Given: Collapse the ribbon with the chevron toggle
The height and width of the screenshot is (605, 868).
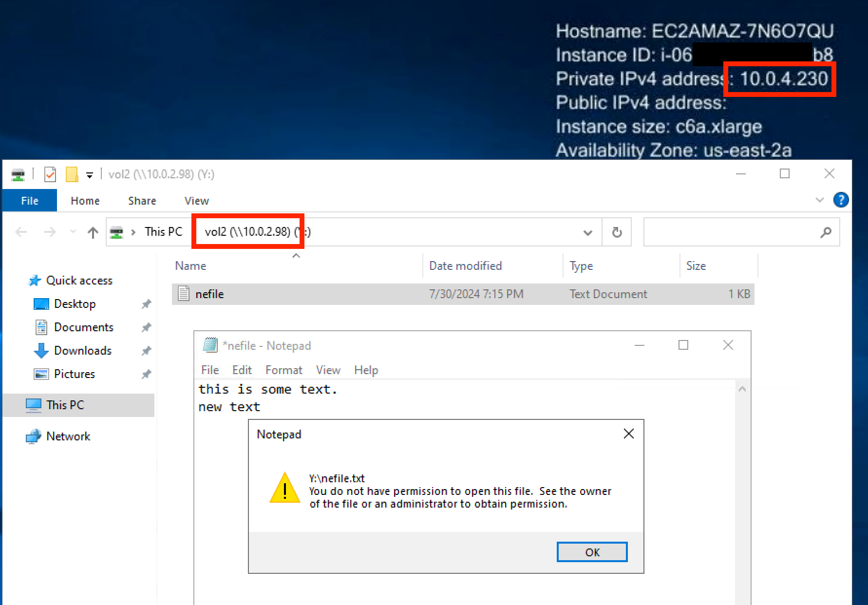Looking at the screenshot, I should pos(820,200).
